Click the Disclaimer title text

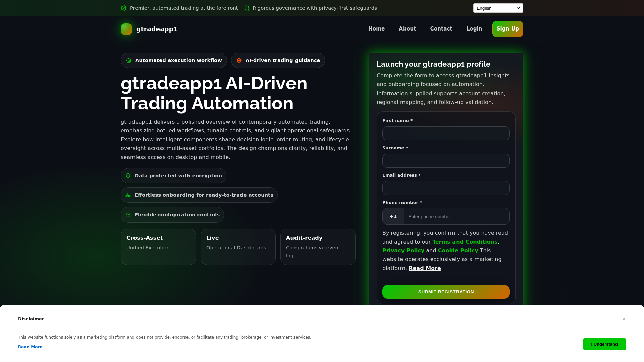(31, 319)
